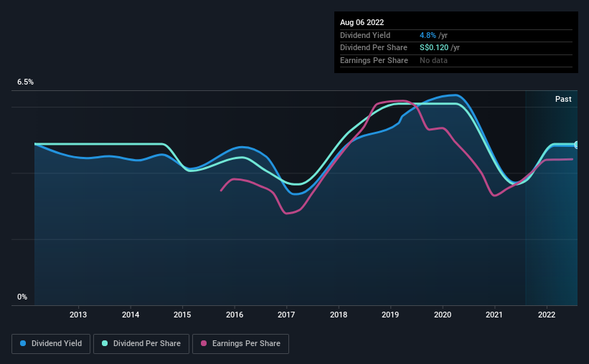Viewport: 589px width, 364px height.
Task: Click the 2021 x-axis label
Action: click(494, 315)
